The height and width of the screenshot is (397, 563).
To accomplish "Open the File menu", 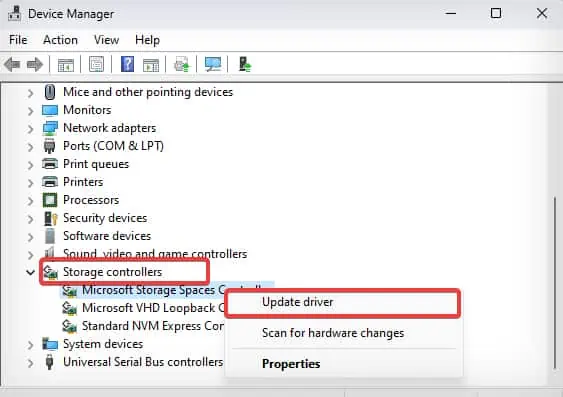I will pyautogui.click(x=18, y=40).
